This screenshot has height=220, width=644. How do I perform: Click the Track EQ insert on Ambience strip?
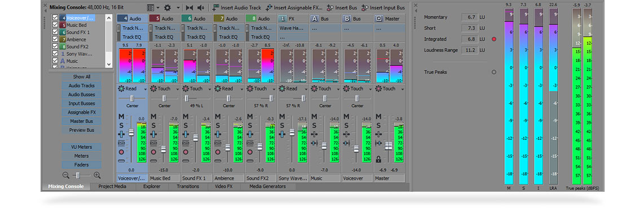click(x=228, y=37)
